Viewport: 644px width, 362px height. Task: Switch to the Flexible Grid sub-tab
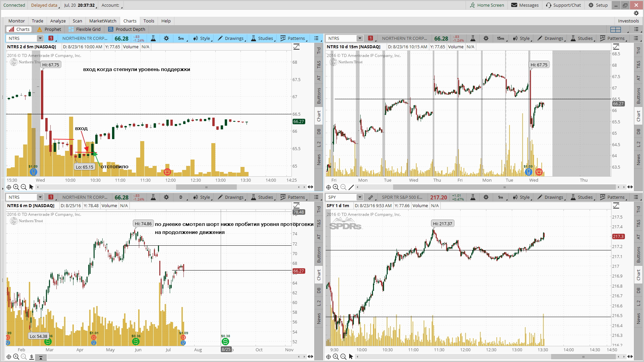(85, 29)
